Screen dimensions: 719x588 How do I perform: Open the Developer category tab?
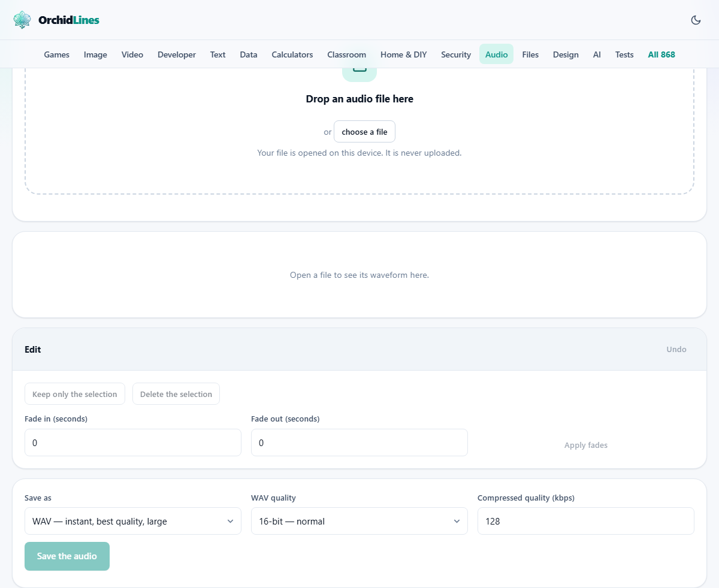point(177,54)
